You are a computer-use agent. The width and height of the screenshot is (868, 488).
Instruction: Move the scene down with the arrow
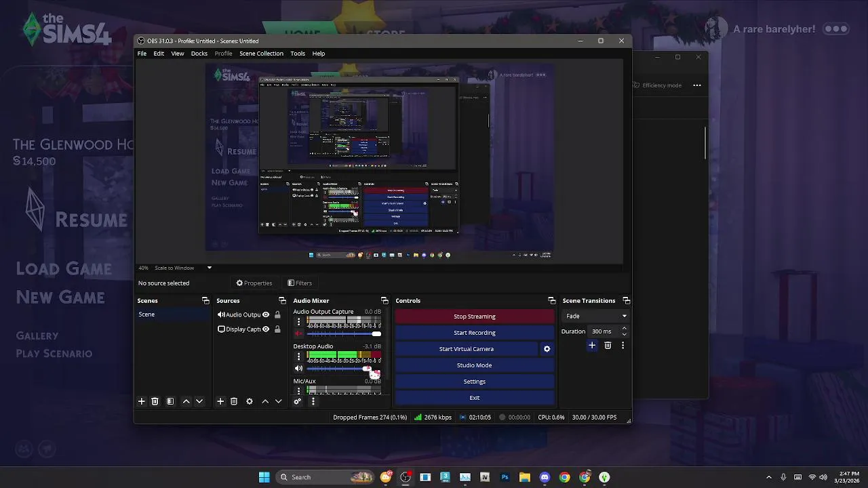coord(199,401)
